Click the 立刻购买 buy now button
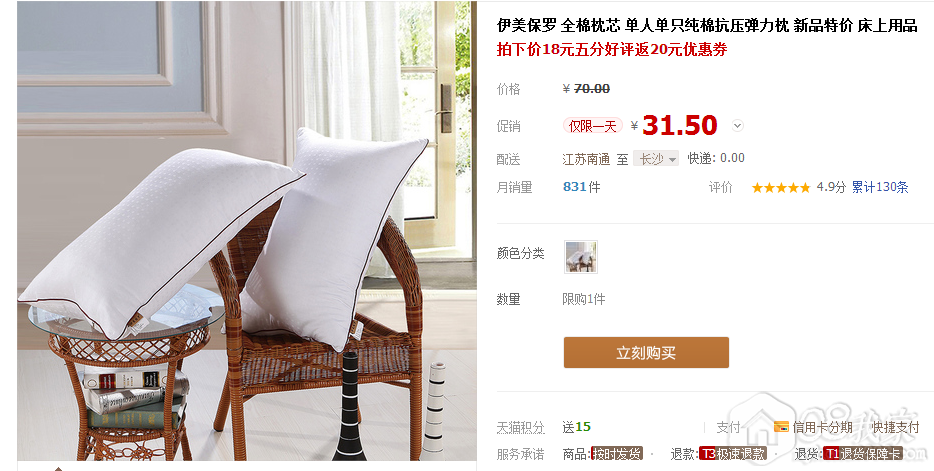 646,353
